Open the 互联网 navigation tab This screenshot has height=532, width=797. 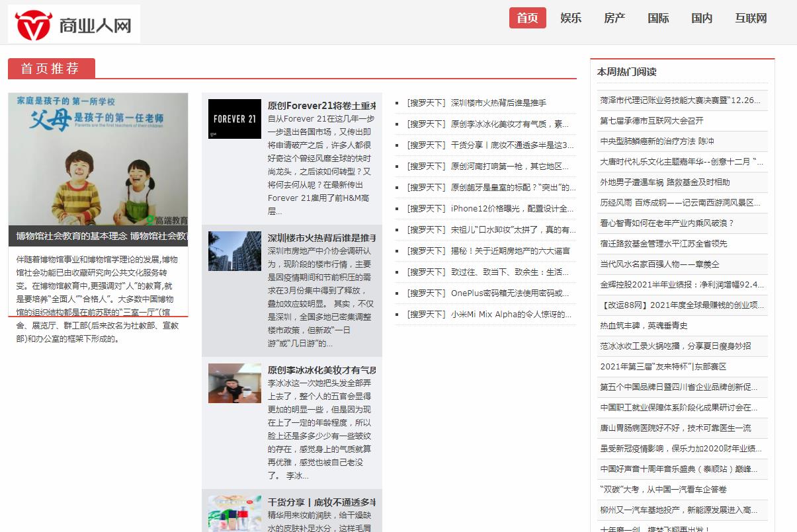[x=751, y=18]
